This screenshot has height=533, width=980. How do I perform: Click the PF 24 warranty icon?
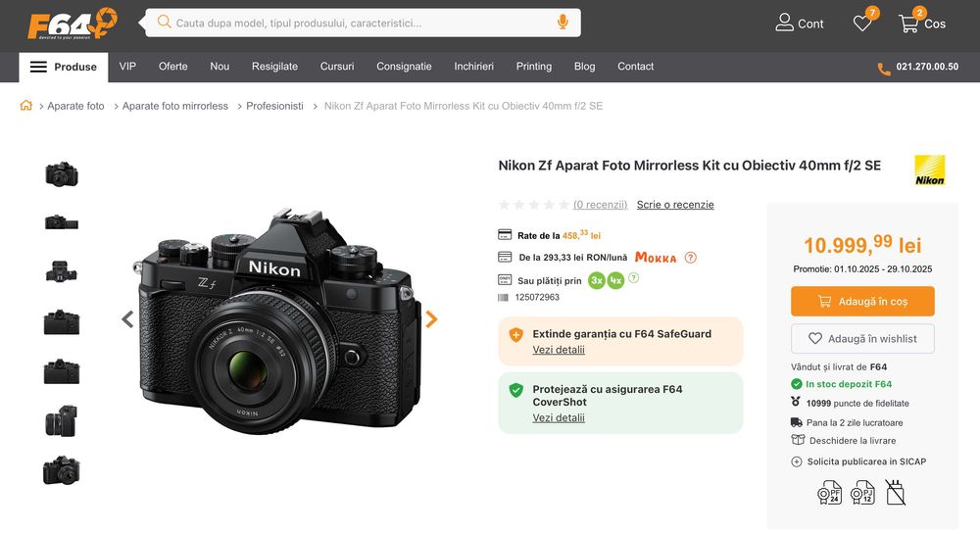(x=829, y=493)
